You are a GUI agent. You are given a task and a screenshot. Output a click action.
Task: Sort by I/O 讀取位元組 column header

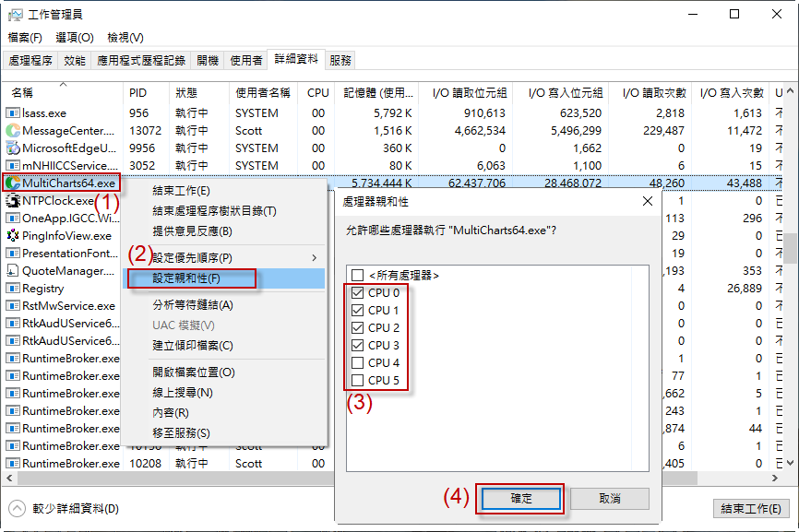point(466,92)
